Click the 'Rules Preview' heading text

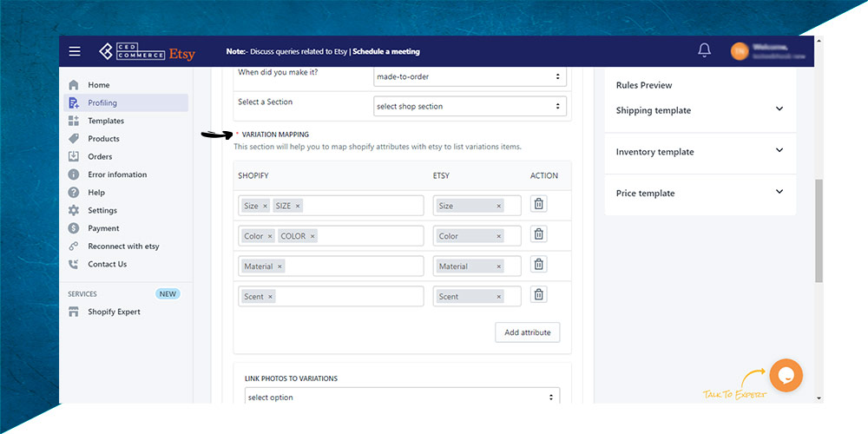coord(644,85)
